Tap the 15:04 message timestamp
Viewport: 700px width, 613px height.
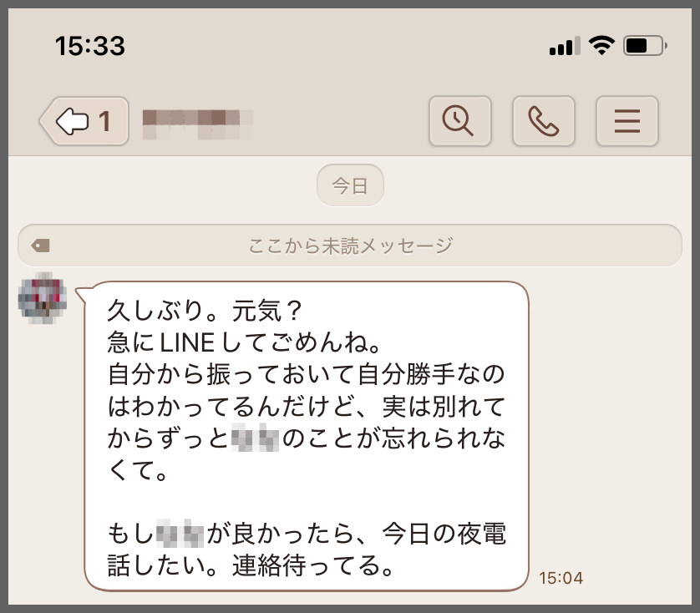tap(561, 578)
